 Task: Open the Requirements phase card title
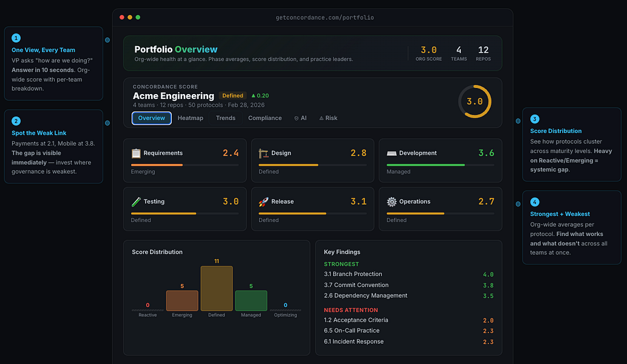(163, 153)
